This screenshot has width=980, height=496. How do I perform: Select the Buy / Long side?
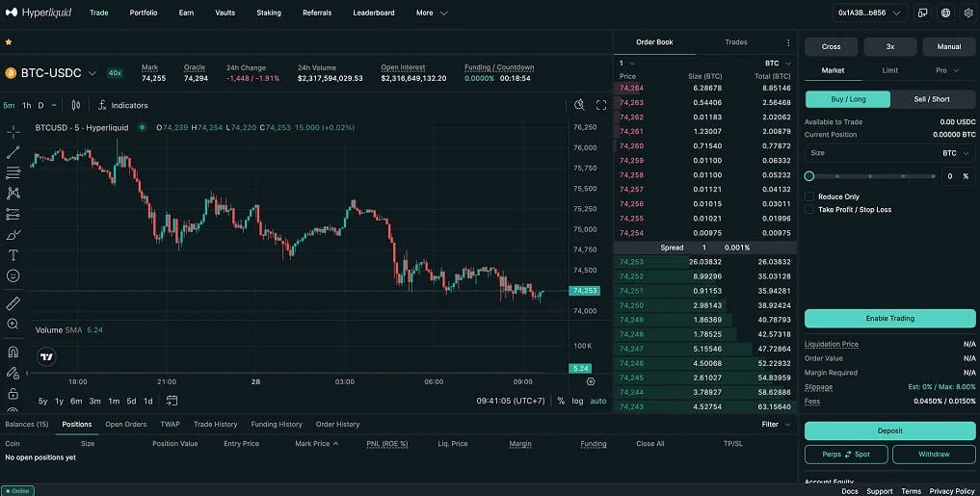(847, 98)
